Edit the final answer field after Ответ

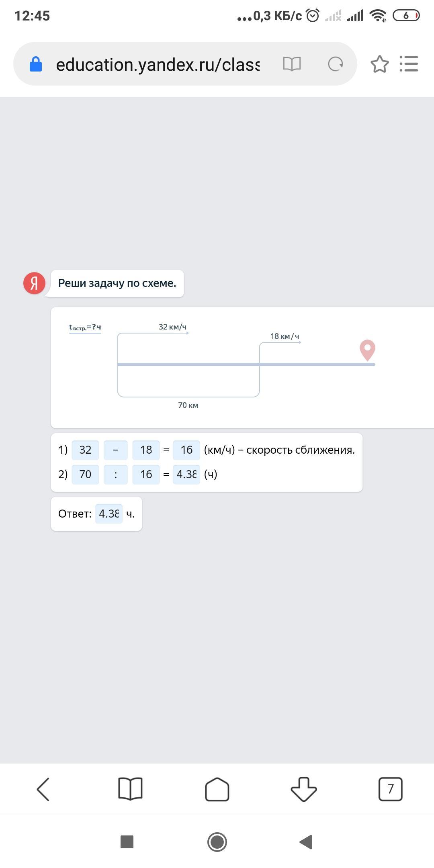coord(109,514)
